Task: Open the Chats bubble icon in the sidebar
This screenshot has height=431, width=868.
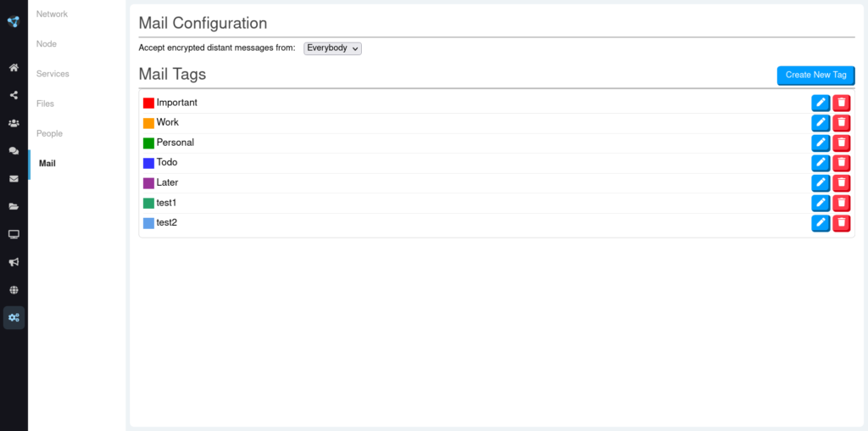Action: point(14,151)
